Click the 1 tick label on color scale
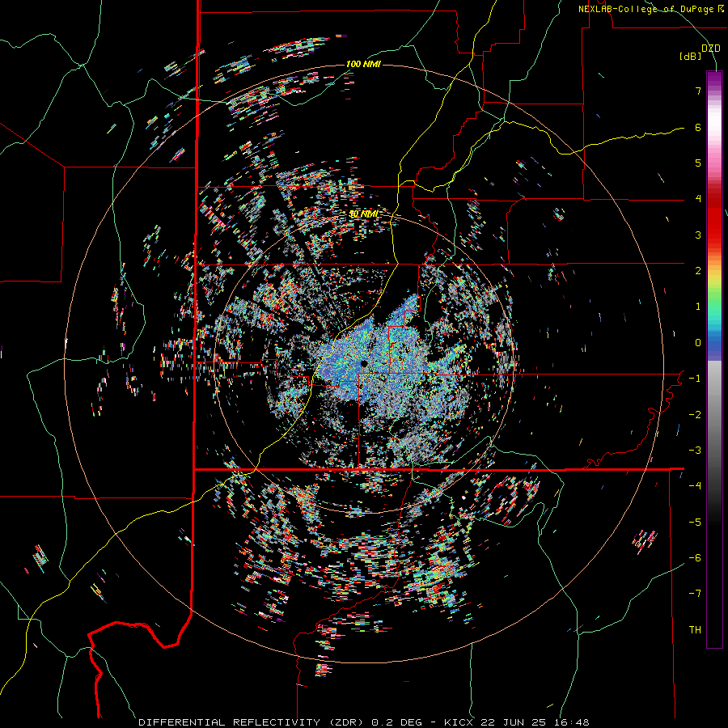 [x=698, y=307]
